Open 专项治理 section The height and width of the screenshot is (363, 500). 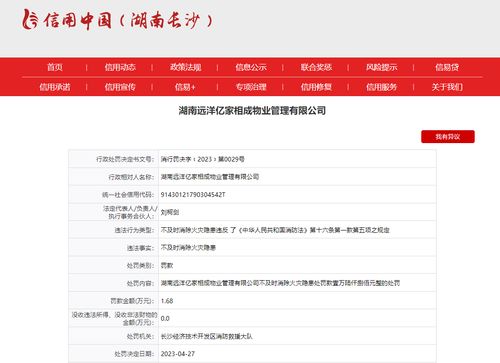[x=251, y=87]
